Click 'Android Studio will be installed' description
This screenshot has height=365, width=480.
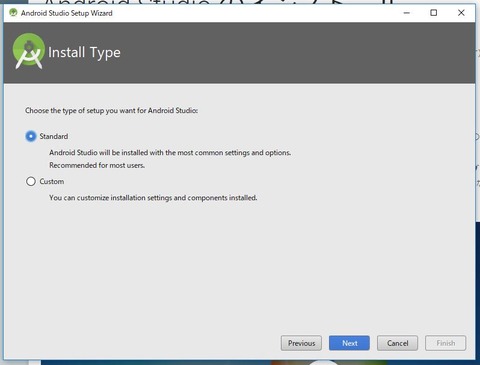tap(170, 153)
